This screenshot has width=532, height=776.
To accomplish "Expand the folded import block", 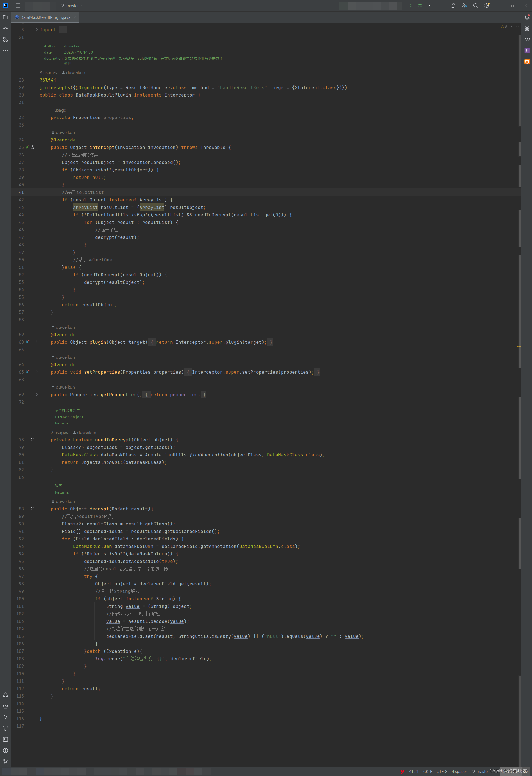I will (x=37, y=30).
